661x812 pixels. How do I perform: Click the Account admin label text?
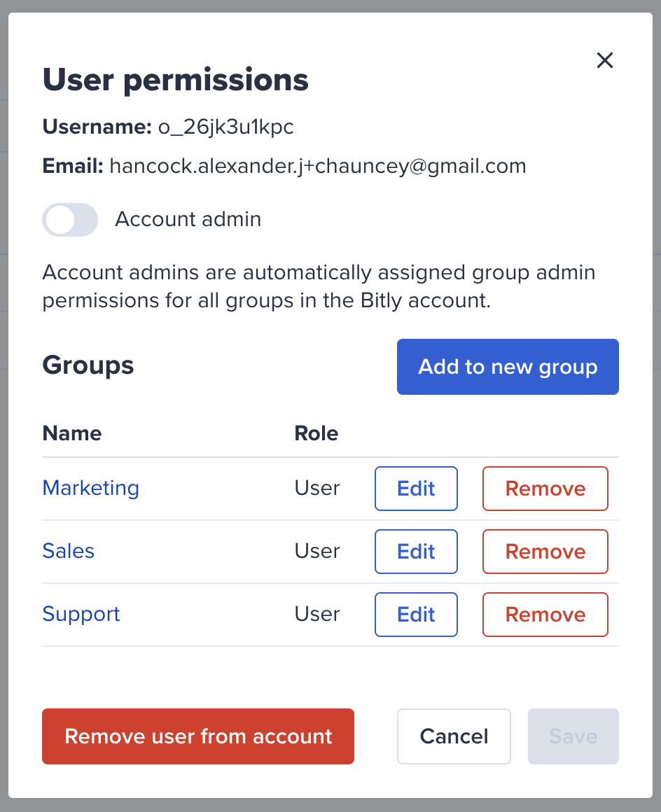click(x=188, y=219)
